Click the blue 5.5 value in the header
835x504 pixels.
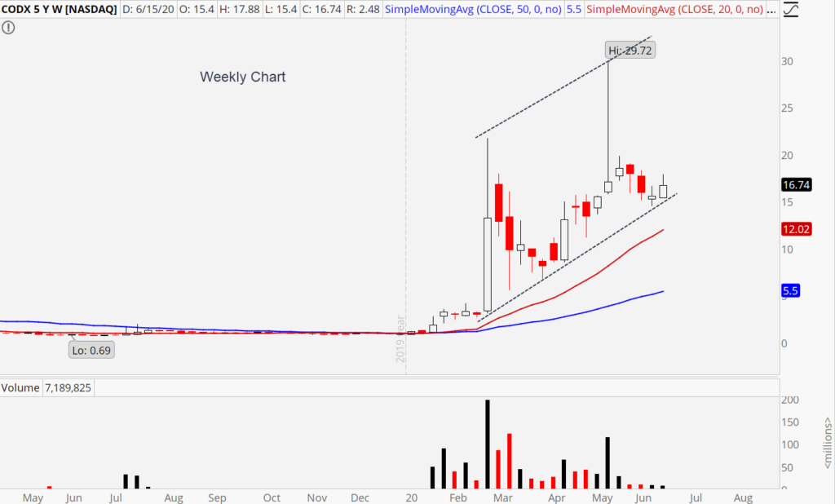tap(573, 9)
